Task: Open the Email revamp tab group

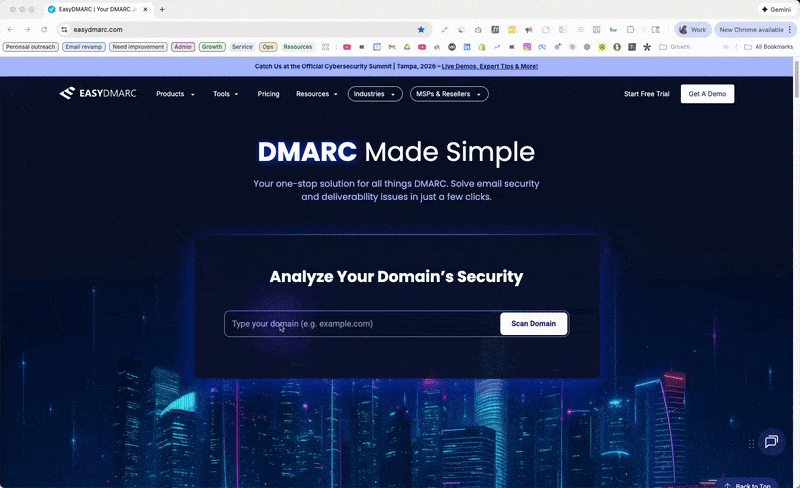Action: [x=84, y=47]
